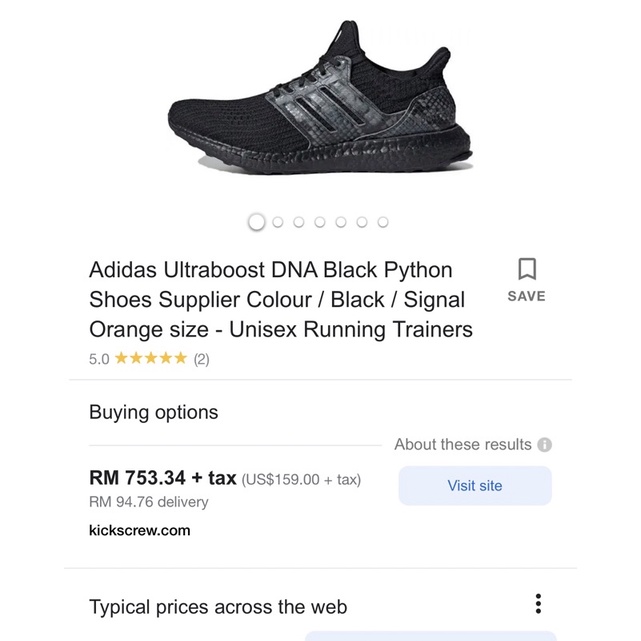Save product with the bookmark icon

click(x=527, y=269)
